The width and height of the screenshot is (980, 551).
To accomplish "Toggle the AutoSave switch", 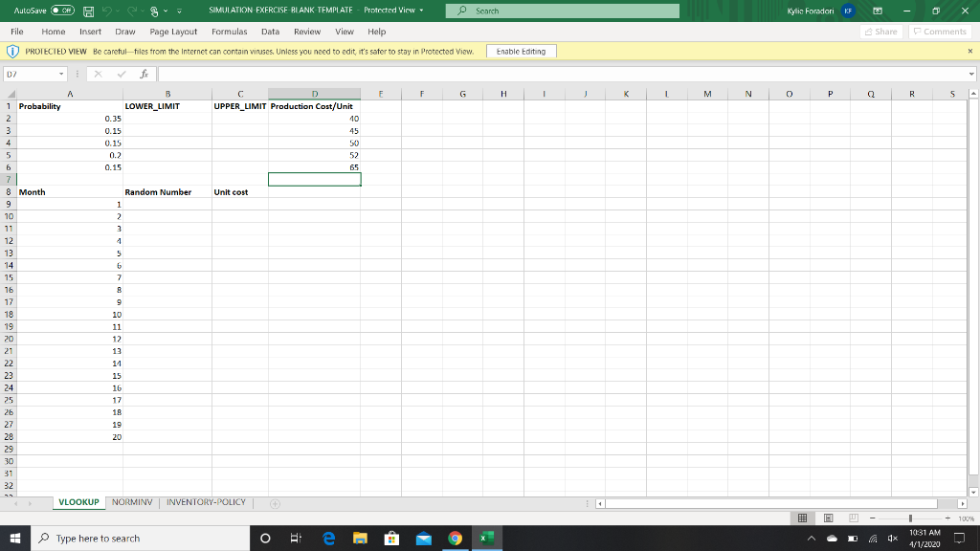I will coord(62,11).
